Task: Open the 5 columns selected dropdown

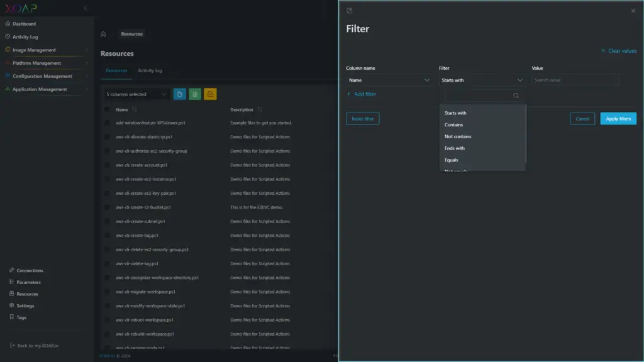Action: click(136, 94)
